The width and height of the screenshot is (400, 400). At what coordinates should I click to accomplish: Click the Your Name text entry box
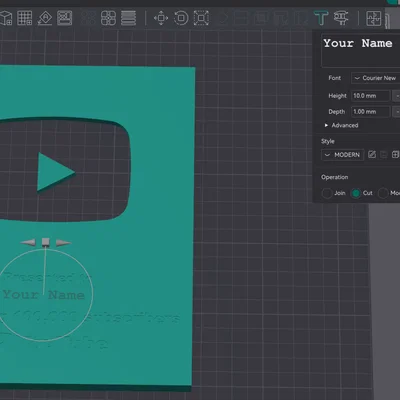tap(361, 51)
